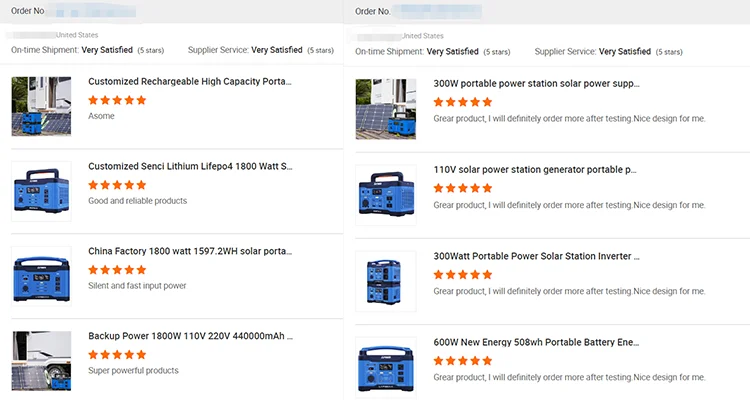Viewport: 750px width, 400px height.
Task: Open the China Factory 1800 watt title link
Action: [x=190, y=251]
